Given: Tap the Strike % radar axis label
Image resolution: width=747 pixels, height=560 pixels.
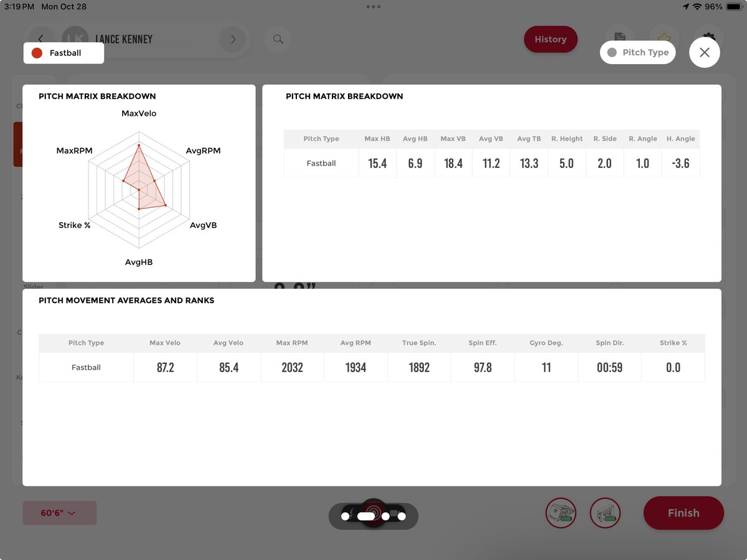Looking at the screenshot, I should (75, 225).
